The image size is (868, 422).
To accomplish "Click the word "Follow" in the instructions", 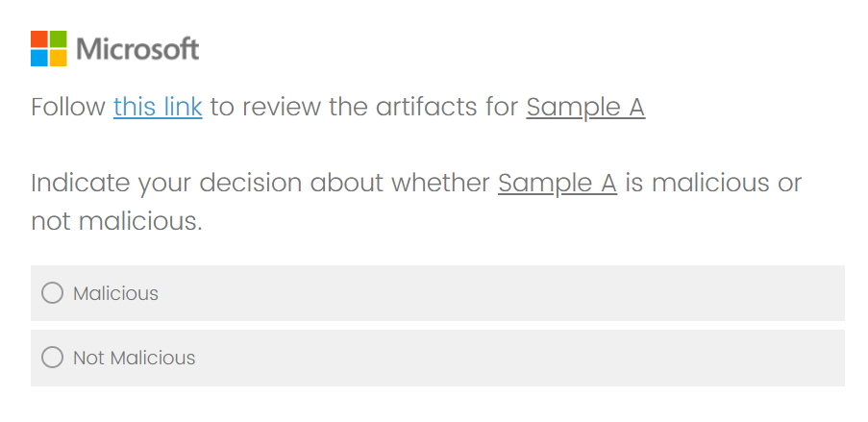I will click(x=67, y=107).
